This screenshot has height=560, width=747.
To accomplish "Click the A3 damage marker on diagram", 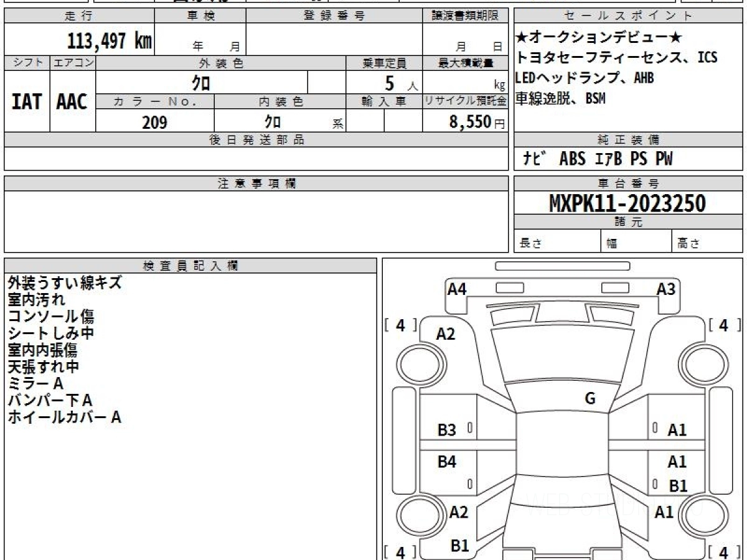I will click(x=666, y=289).
